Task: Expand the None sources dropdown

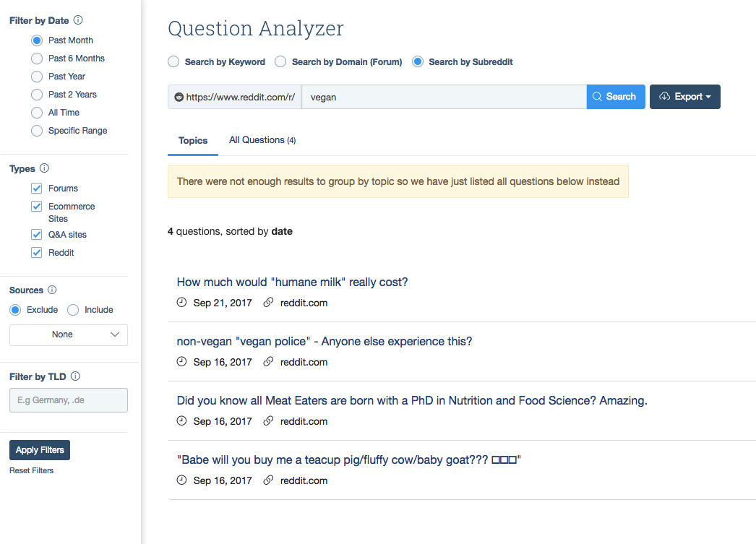Action: (69, 334)
